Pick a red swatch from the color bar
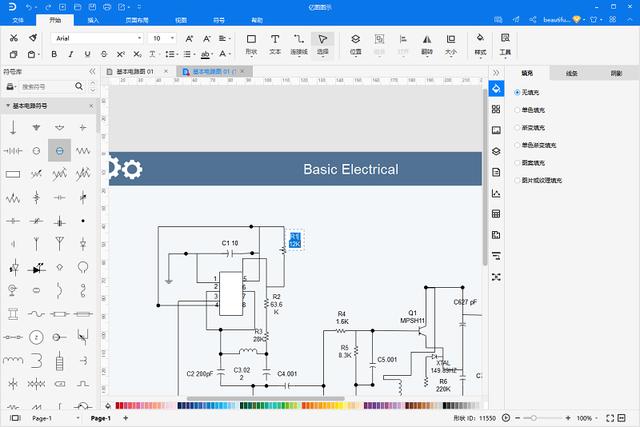Viewport: 640px width, 427px height. point(119,405)
